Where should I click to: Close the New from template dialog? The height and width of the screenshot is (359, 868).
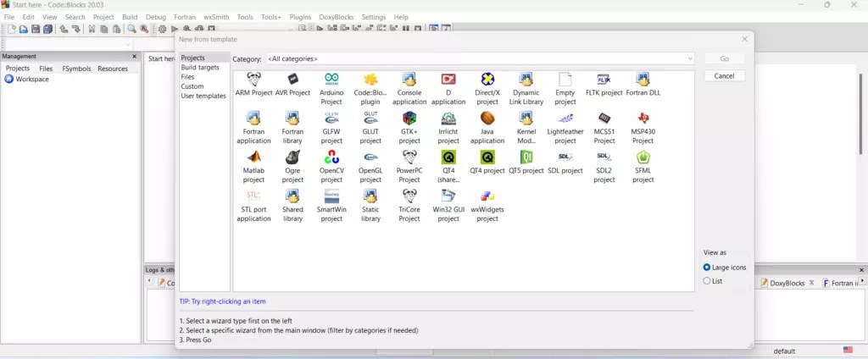744,39
